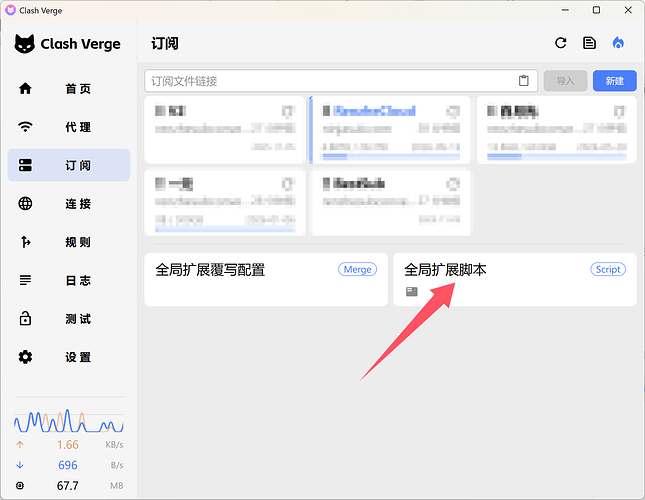Click the globe connections icon

[x=25, y=204]
